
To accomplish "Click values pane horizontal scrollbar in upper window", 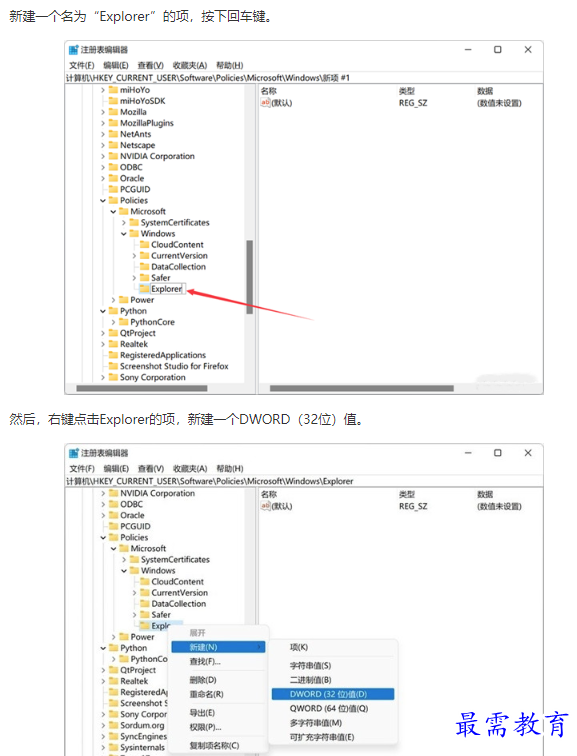I will click(362, 388).
